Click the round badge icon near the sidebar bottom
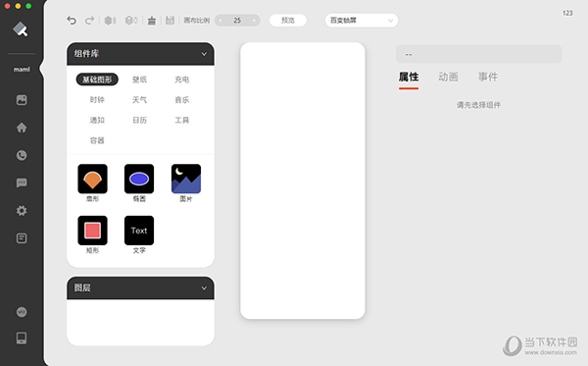The width and height of the screenshot is (588, 366). (22, 312)
